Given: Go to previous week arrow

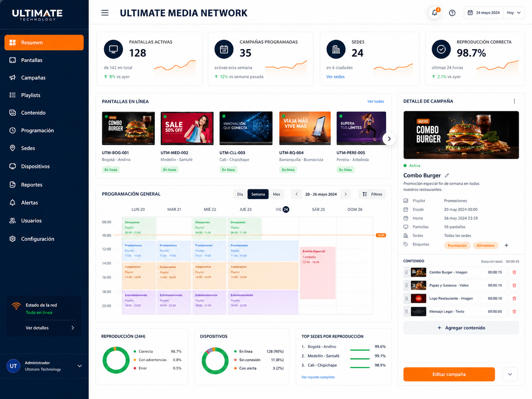Looking at the screenshot, I should pos(297,194).
